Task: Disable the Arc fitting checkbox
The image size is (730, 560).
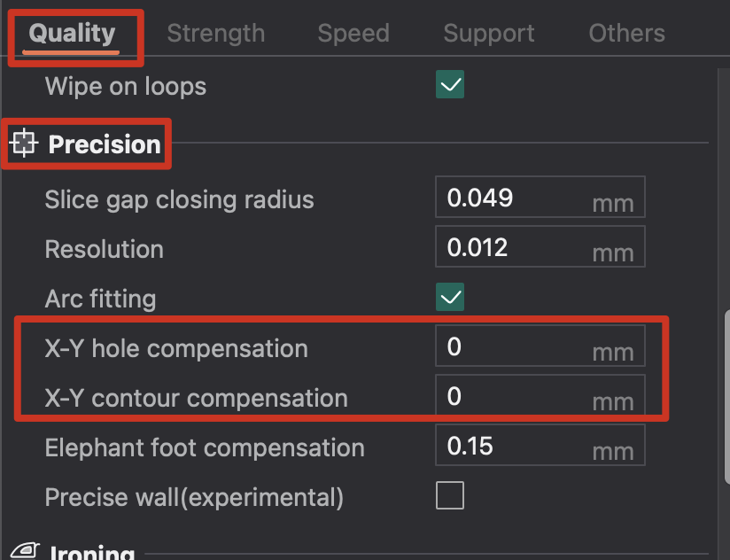Action: point(450,297)
